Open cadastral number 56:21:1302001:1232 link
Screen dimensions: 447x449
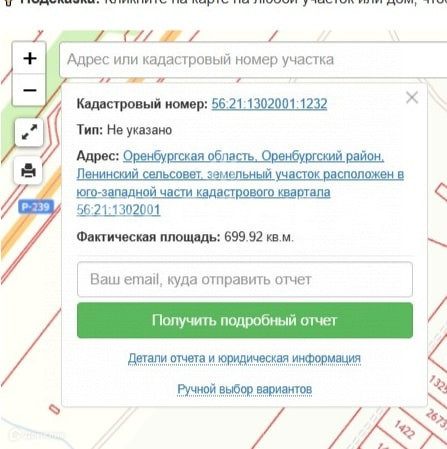269,104
